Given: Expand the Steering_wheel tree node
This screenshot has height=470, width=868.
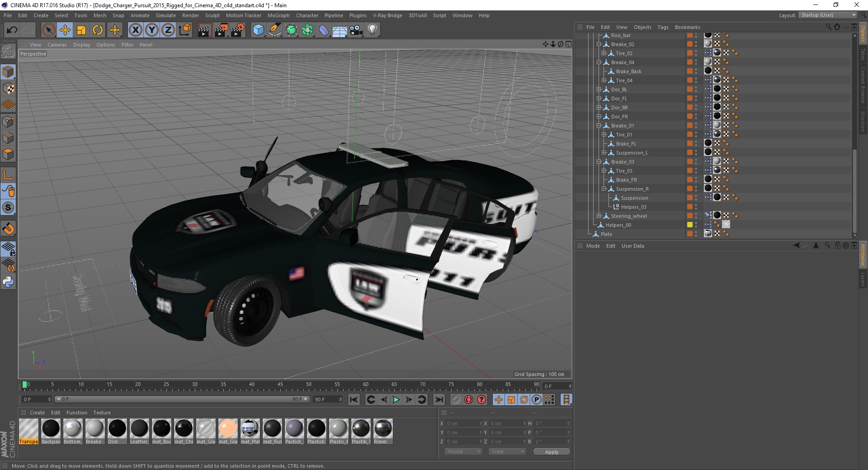Looking at the screenshot, I should pyautogui.click(x=599, y=216).
